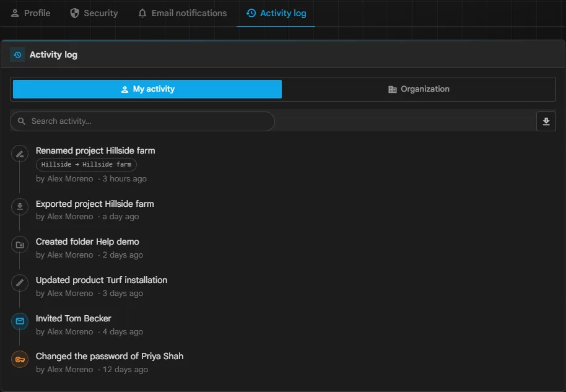Show My activity view
This screenshot has height=392, width=566.
[147, 89]
